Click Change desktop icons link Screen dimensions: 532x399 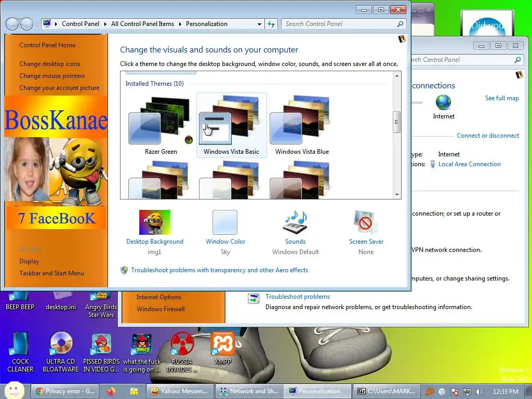(x=50, y=64)
